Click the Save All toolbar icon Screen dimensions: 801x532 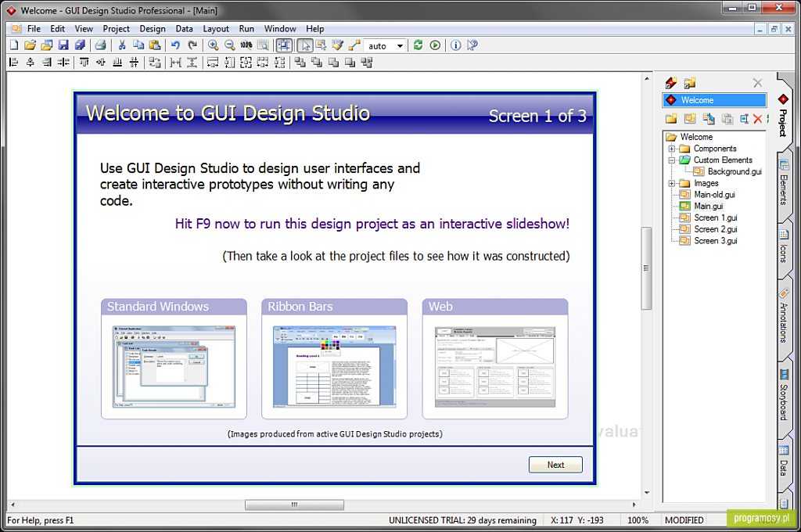tap(80, 45)
